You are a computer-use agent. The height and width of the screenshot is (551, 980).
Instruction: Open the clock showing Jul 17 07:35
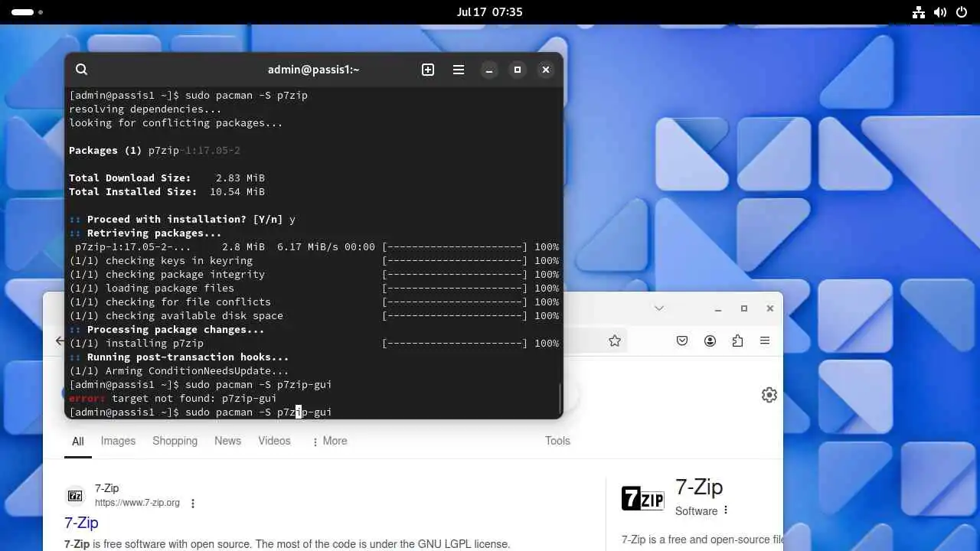pos(489,12)
